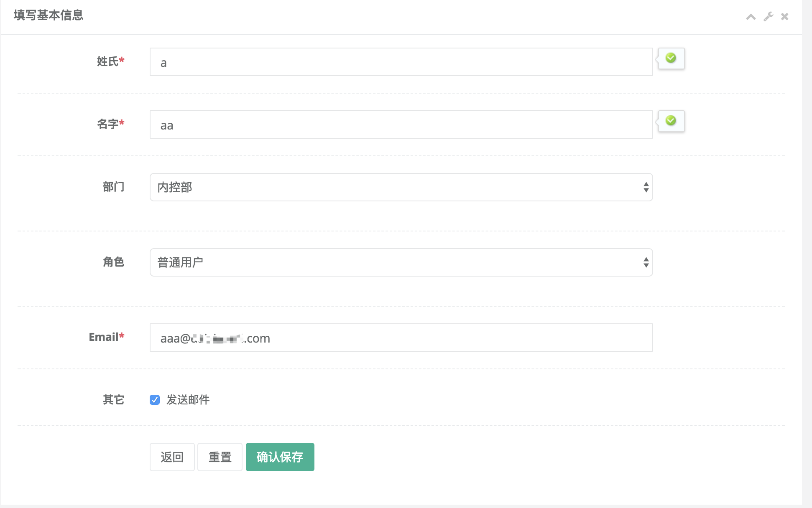Collapse the panel with the chevron-up icon

(751, 17)
